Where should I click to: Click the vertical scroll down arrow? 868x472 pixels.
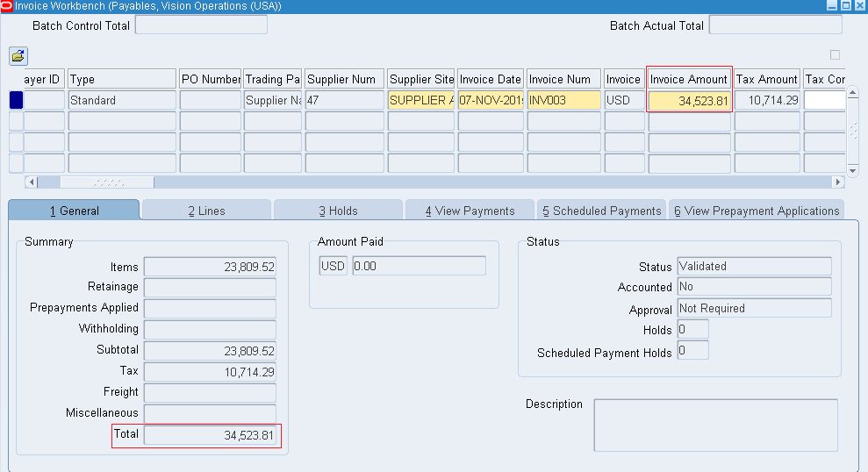tap(851, 169)
